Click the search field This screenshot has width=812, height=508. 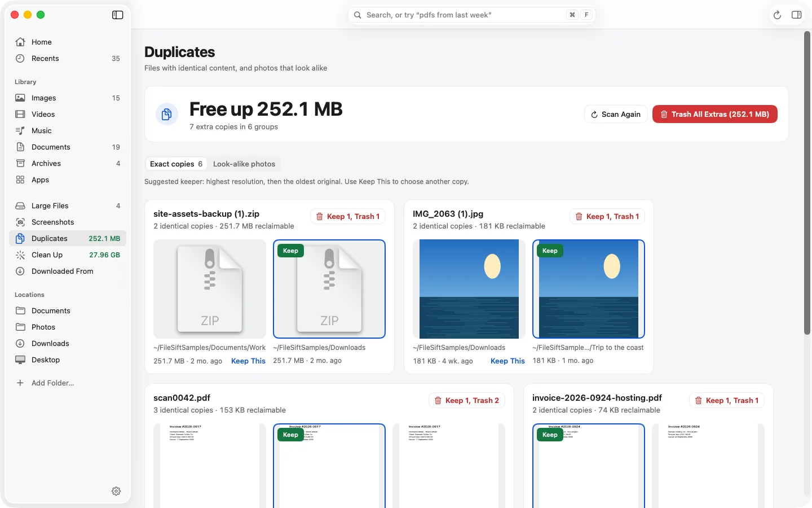pyautogui.click(x=472, y=15)
